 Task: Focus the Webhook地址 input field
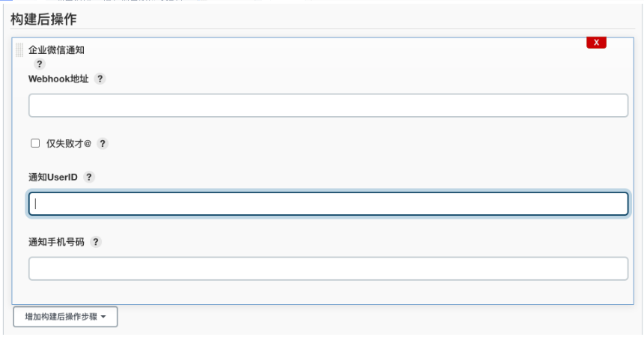click(x=328, y=106)
